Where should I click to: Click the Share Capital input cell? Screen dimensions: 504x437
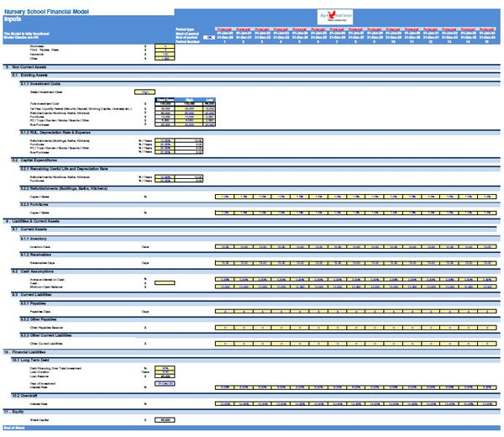pos(165,419)
